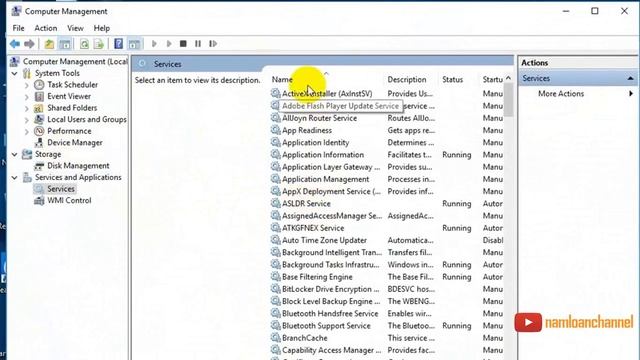Click the Storage node icon

27,154
